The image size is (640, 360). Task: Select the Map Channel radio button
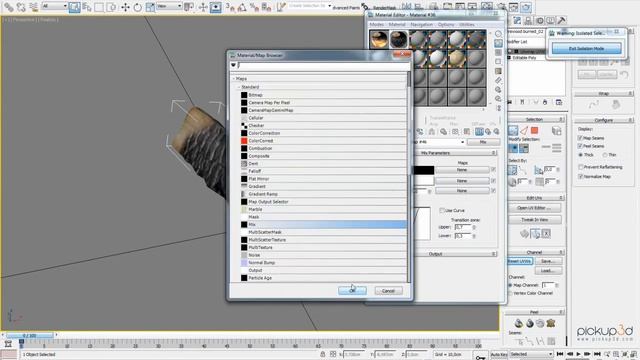coord(510,285)
